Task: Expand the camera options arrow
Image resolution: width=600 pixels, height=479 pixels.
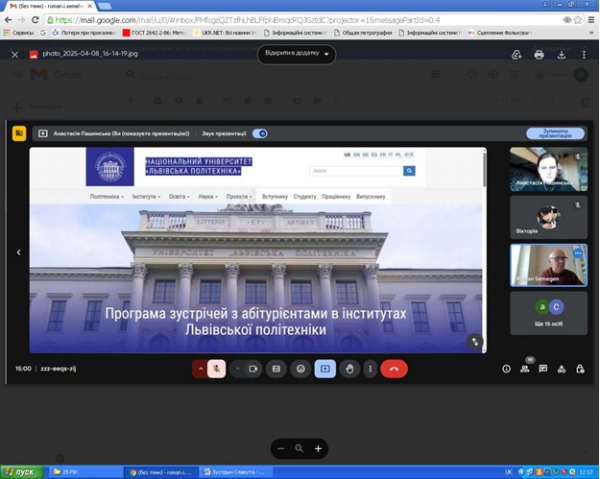Action: point(237,369)
